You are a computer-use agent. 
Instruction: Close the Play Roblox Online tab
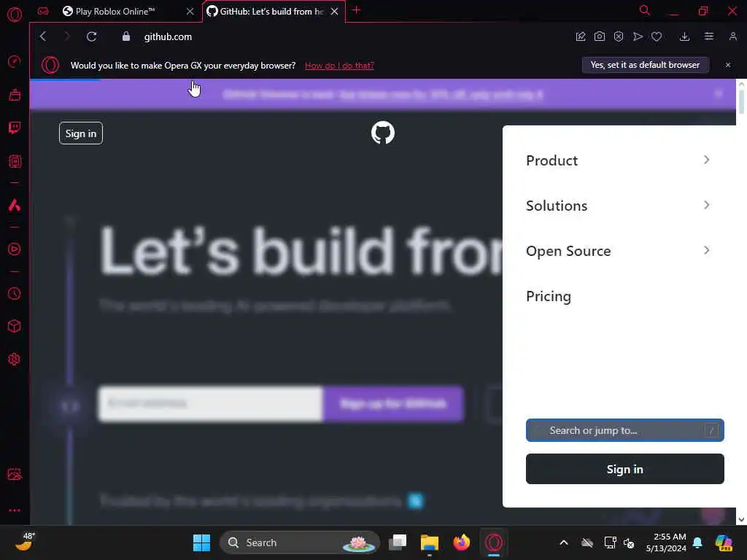tap(190, 12)
